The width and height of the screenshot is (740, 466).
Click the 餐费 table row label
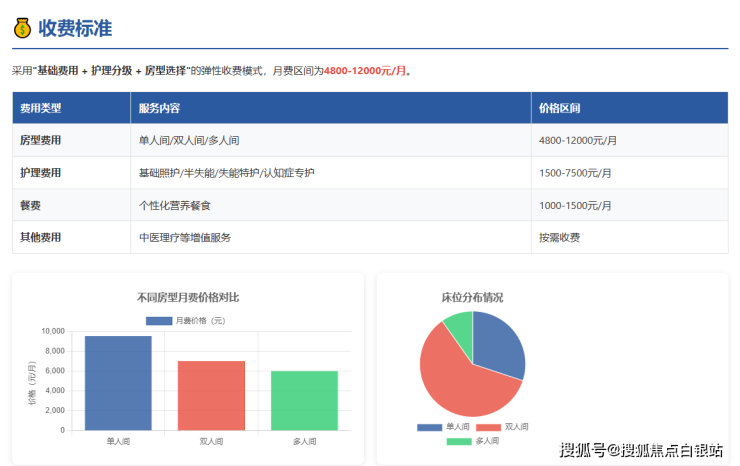coord(31,205)
